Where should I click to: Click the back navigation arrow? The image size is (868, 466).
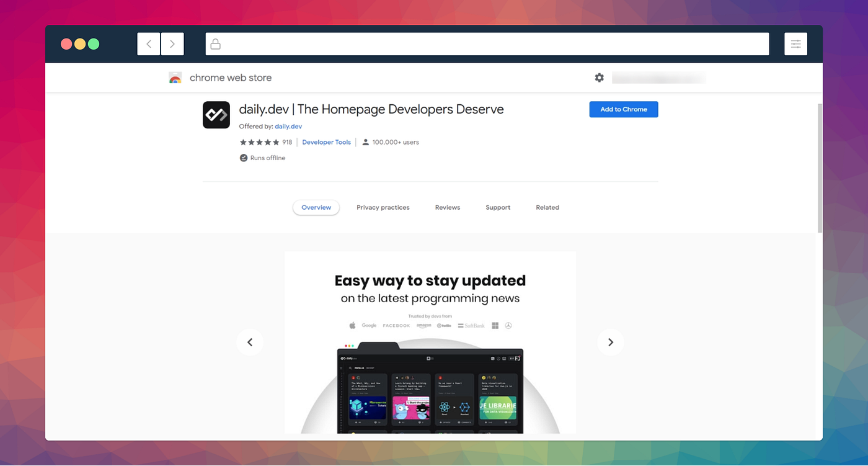(x=148, y=43)
